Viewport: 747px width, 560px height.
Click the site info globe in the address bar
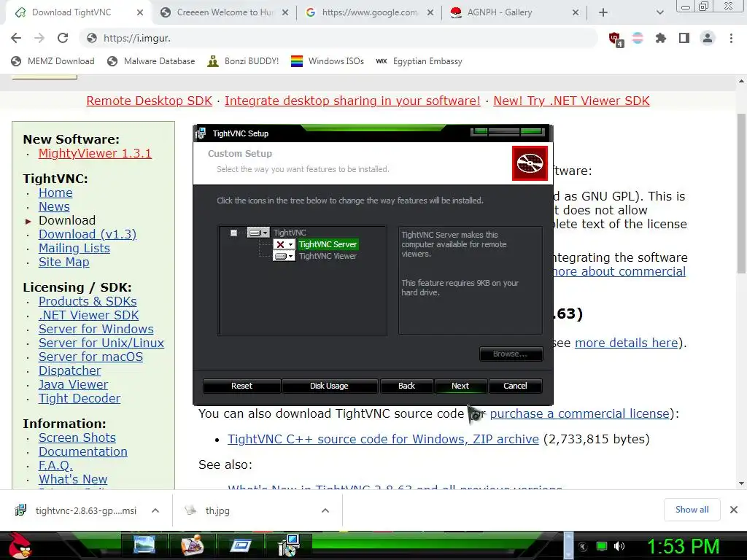pos(92,38)
